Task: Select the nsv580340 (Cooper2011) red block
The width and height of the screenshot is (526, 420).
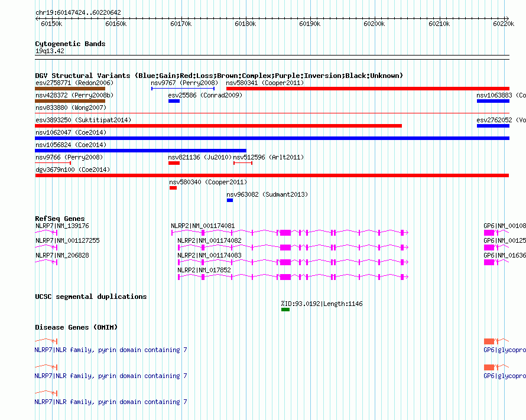Action: [173, 188]
